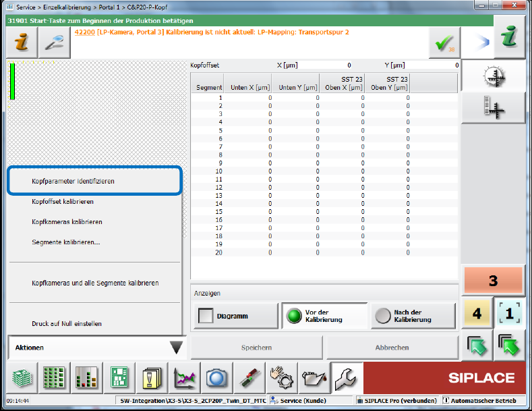Open the 42200 error code link
Screen dimensions: 532x411
[84, 32]
